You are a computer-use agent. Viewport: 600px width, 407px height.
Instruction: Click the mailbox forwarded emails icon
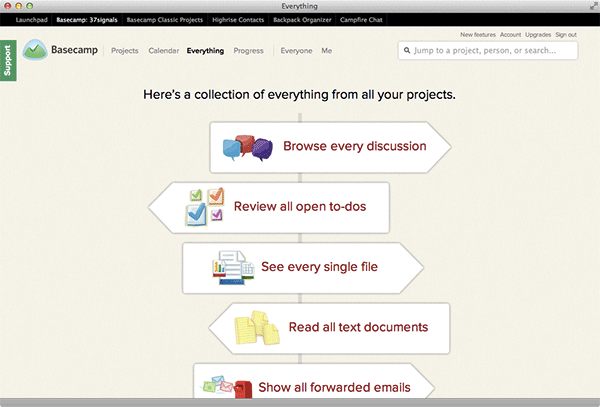[227, 387]
